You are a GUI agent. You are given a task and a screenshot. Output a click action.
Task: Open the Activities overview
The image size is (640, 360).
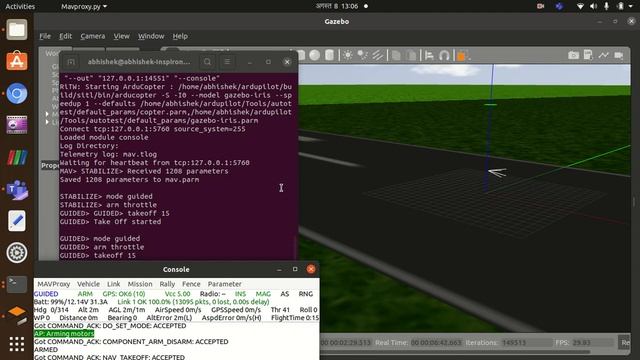pyautogui.click(x=20, y=6)
